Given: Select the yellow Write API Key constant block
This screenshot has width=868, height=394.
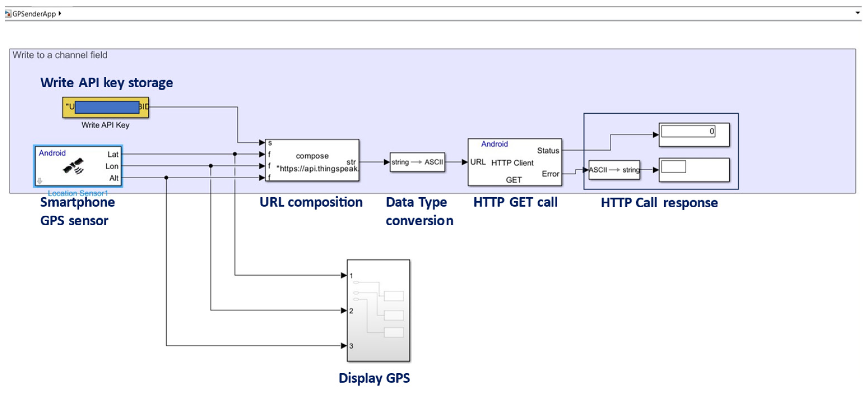Looking at the screenshot, I should pyautogui.click(x=106, y=107).
